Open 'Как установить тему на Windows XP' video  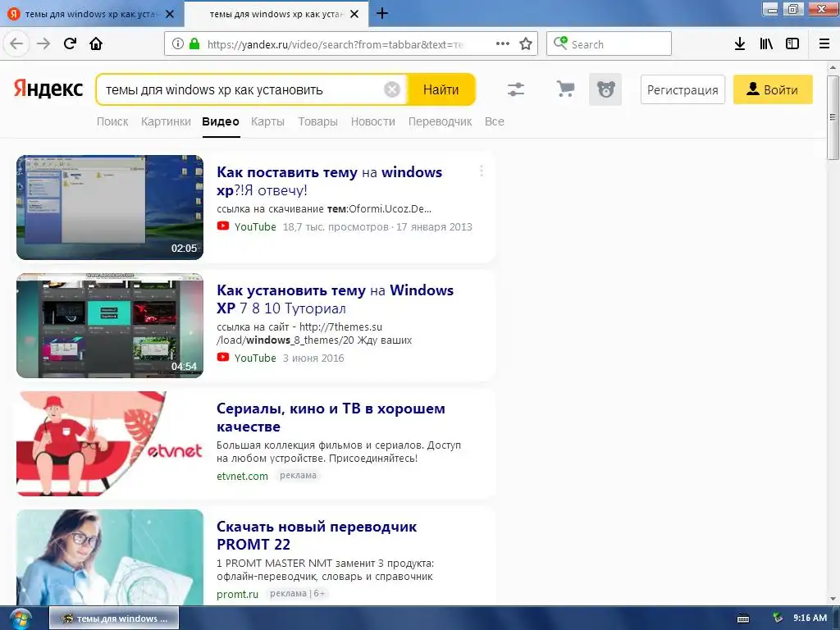[x=335, y=299]
